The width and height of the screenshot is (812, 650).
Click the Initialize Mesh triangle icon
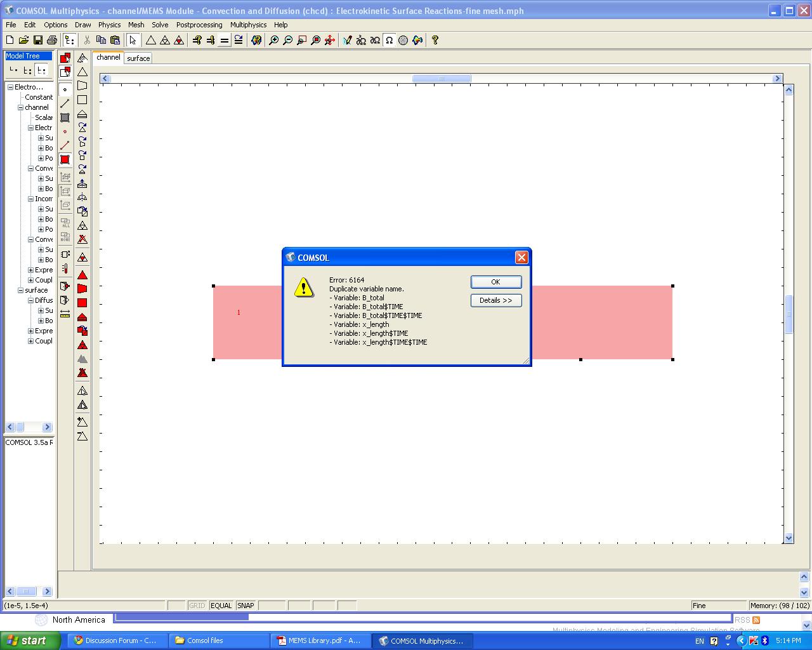151,40
